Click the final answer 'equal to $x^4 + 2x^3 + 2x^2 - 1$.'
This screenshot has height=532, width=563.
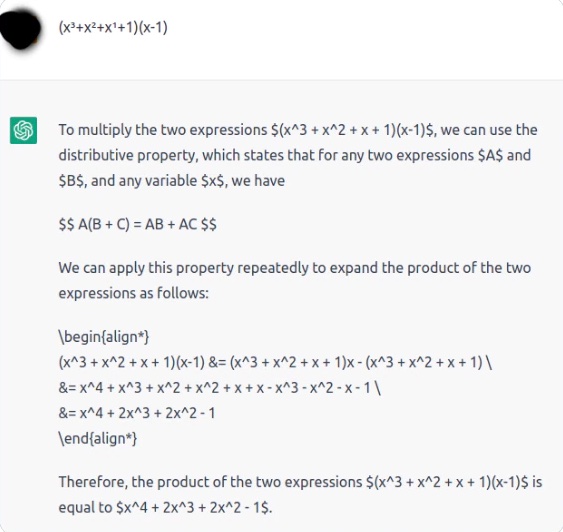click(165, 508)
